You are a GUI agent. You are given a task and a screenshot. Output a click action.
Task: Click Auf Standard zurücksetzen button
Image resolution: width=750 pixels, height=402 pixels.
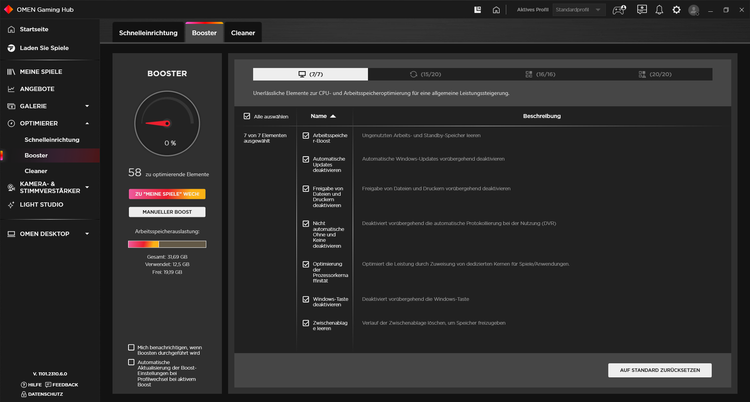coord(660,370)
